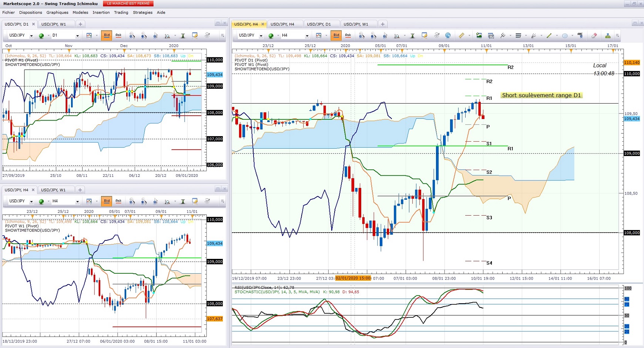Toggle Ask in top-left D1 chart toolbar
This screenshot has height=348, width=644.
pyautogui.click(x=118, y=36)
